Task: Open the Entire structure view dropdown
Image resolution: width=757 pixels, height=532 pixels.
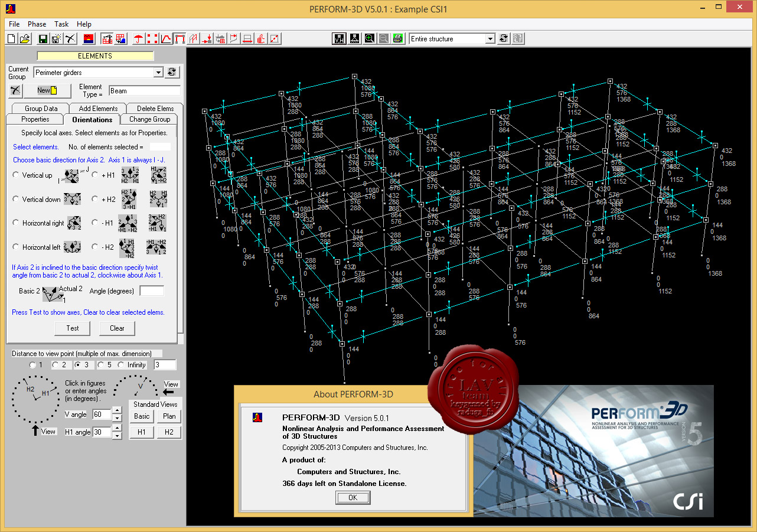Action: coord(490,39)
